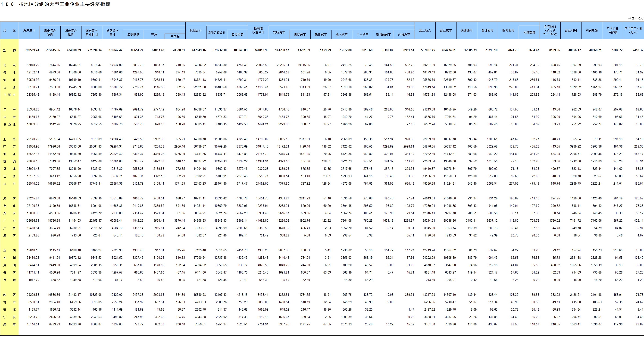Click the 负债合计 column header

(196, 31)
